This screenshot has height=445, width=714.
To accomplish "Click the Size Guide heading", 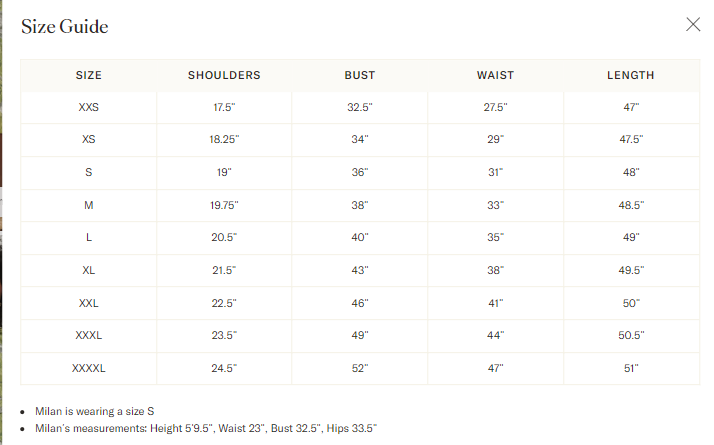I will pos(65,27).
